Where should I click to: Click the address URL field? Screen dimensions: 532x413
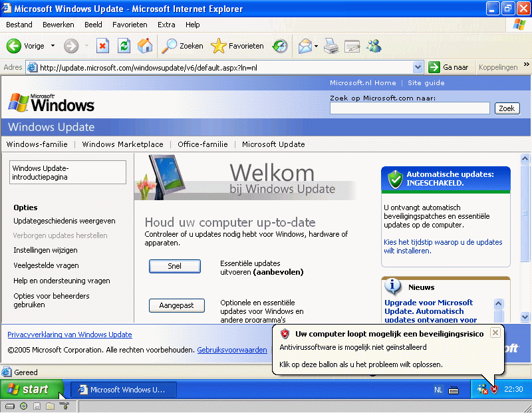pyautogui.click(x=225, y=68)
